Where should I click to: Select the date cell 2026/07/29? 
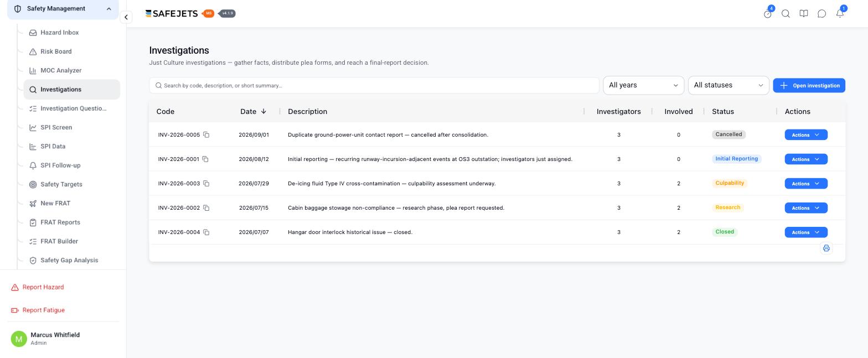pyautogui.click(x=254, y=184)
